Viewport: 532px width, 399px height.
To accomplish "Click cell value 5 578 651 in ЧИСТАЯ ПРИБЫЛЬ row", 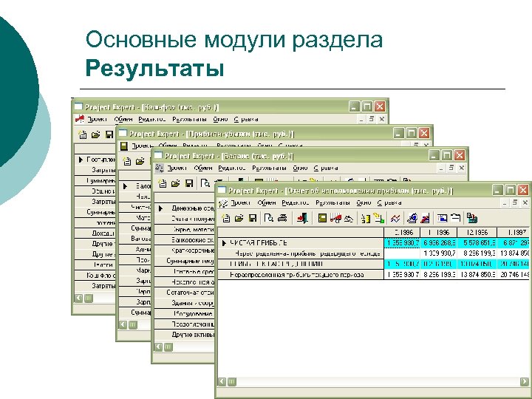I will 477,243.
